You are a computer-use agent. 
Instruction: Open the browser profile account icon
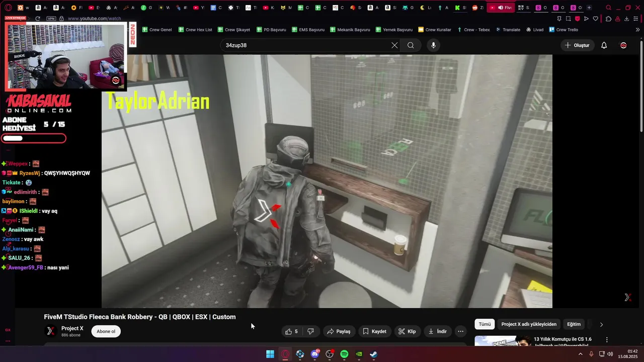(617, 19)
